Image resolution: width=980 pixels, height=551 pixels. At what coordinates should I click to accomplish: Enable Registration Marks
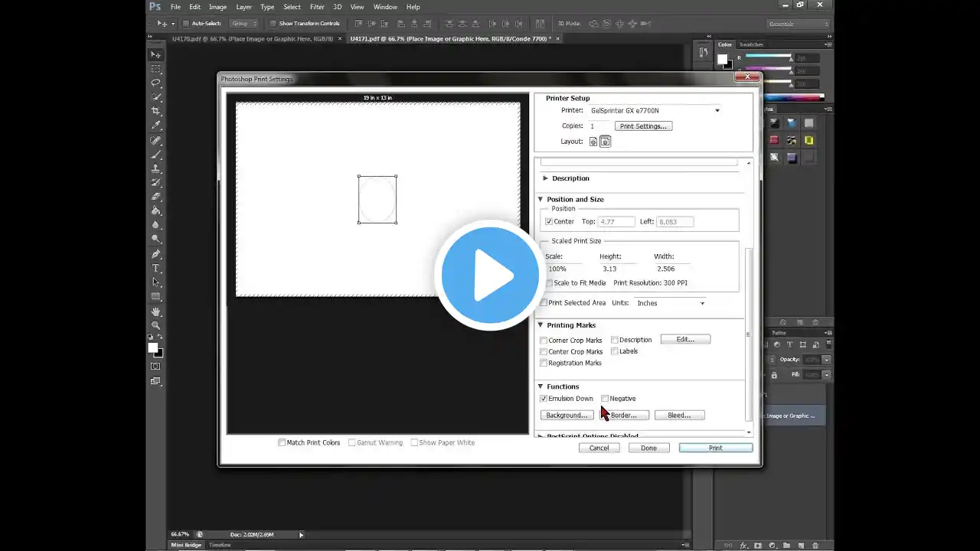[544, 363]
